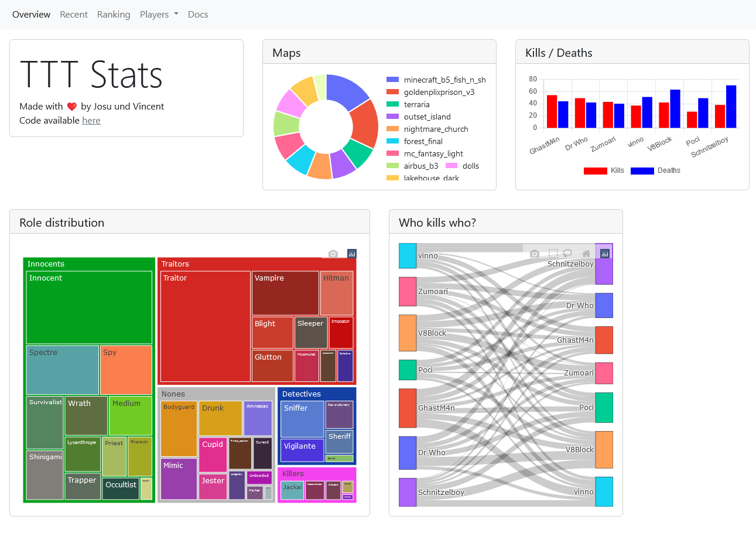Click the Undecided role tile
This screenshot has height=533, width=756.
click(259, 477)
